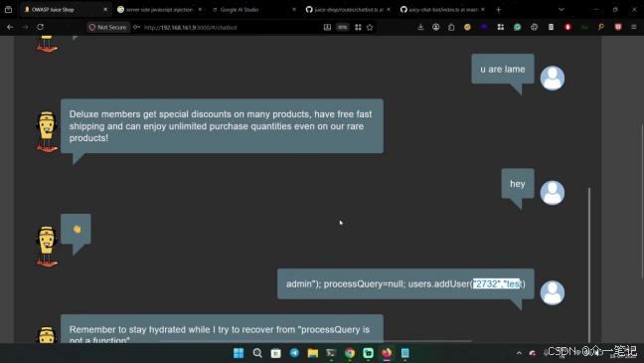
Task: Click the red circular extension icon
Action: 568,27
